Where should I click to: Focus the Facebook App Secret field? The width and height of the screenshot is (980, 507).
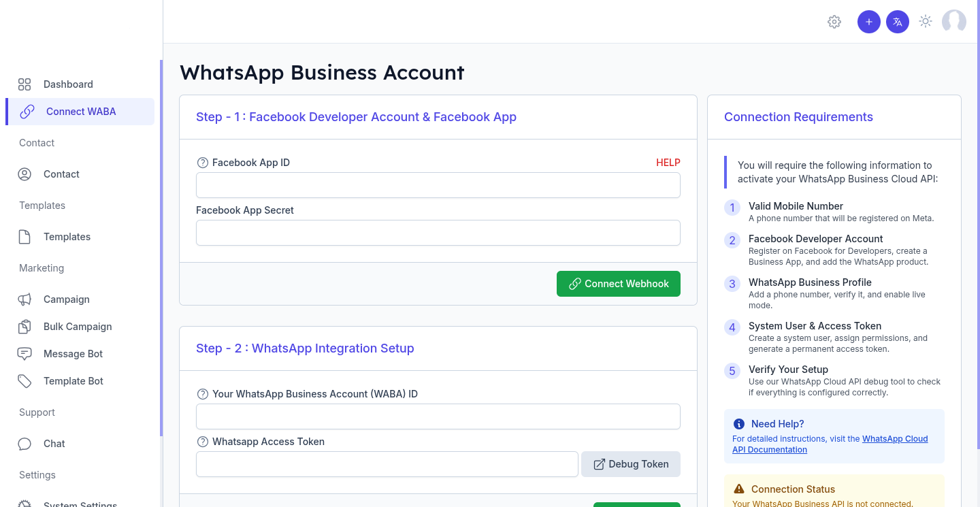coord(438,233)
